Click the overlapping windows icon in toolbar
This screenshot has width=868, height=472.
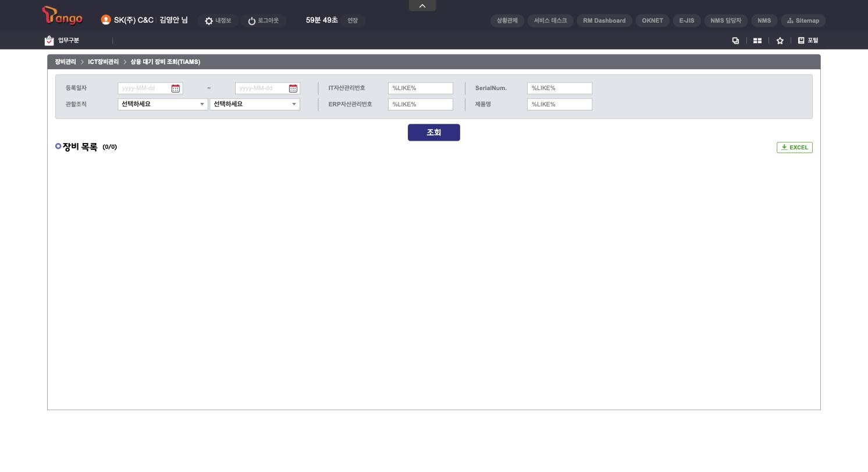click(x=735, y=41)
